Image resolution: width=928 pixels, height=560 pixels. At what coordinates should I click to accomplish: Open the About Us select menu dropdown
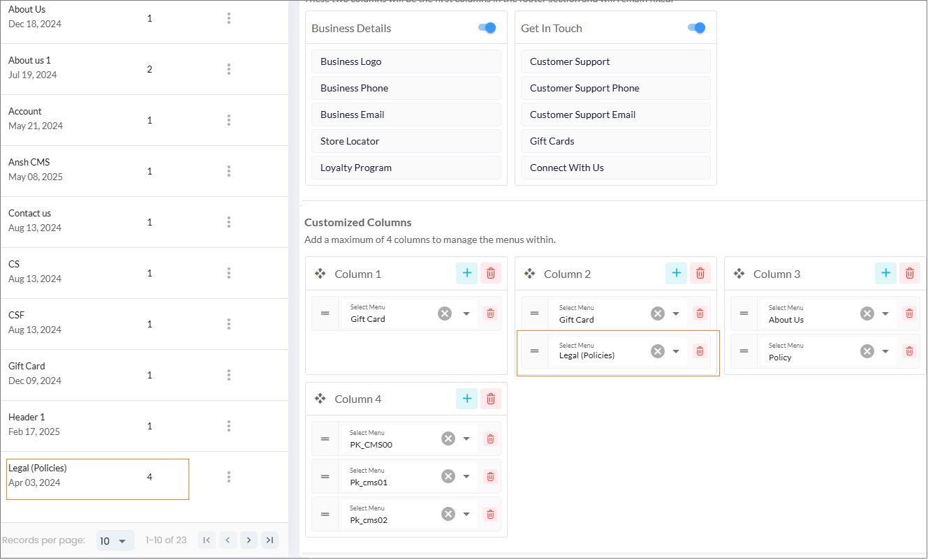[x=885, y=314]
